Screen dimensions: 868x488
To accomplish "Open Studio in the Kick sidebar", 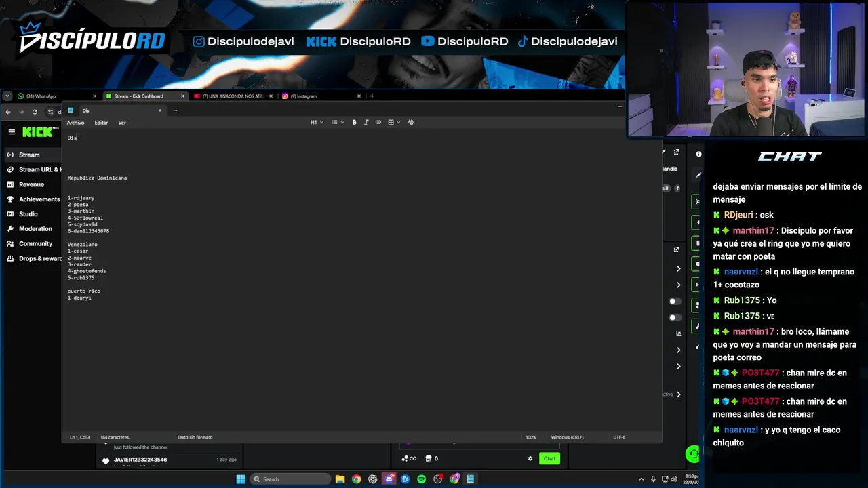I will pyautogui.click(x=28, y=214).
